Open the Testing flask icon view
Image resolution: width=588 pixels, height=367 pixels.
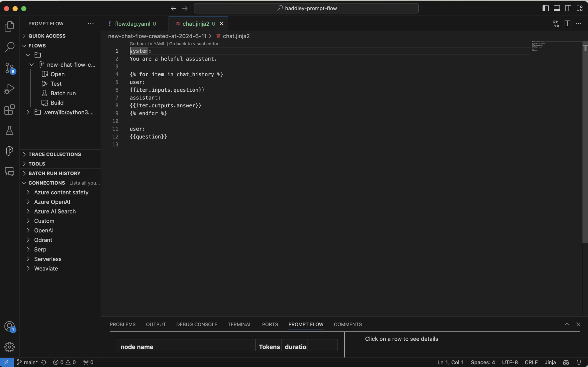pyautogui.click(x=10, y=130)
